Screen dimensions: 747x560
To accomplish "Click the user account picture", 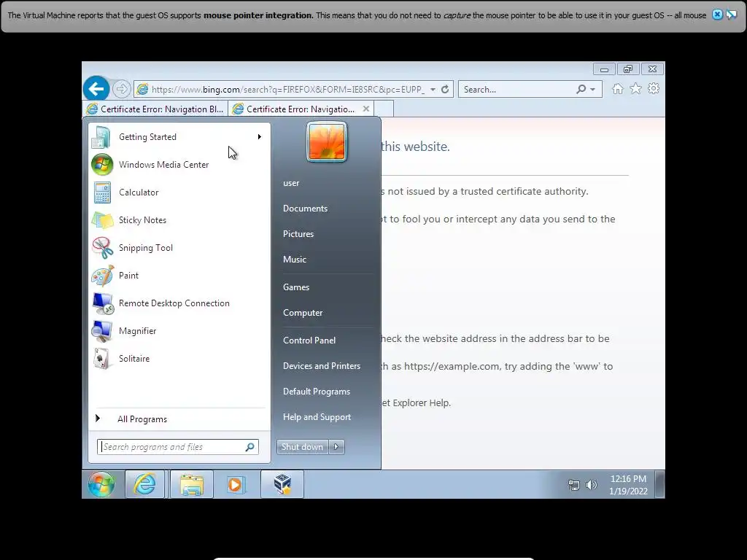I will pyautogui.click(x=327, y=142).
